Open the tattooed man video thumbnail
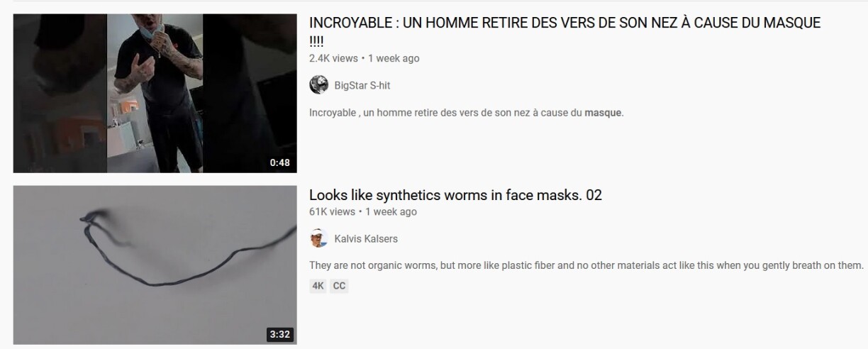Image resolution: width=868 pixels, height=349 pixels. (x=155, y=93)
